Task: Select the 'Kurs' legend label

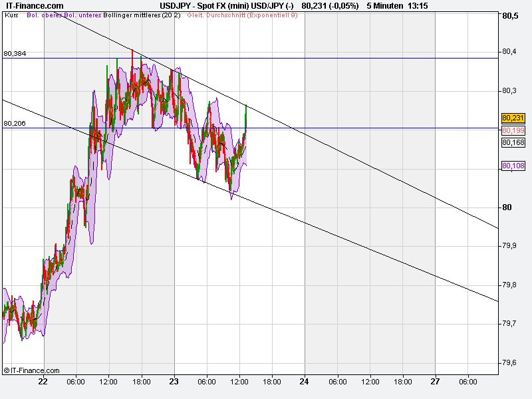Action: 11,17
